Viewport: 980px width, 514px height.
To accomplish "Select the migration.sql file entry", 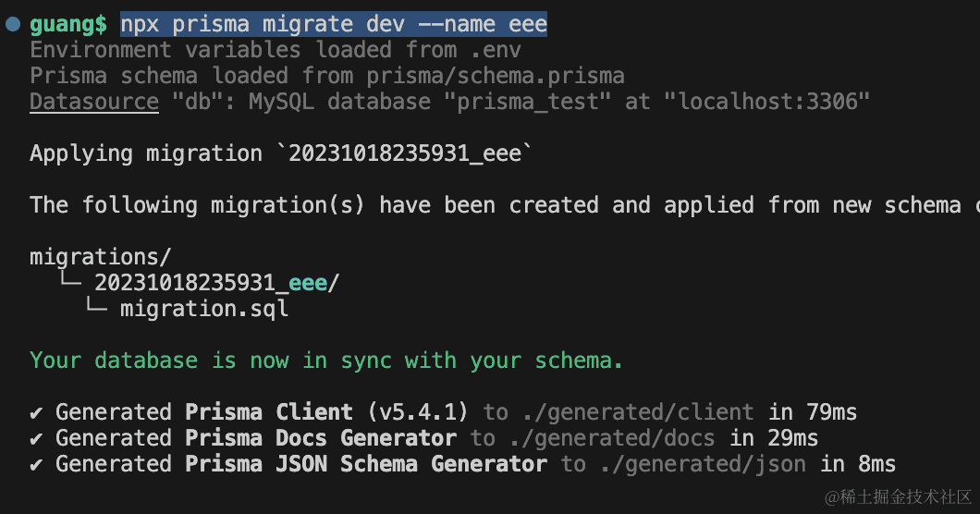I will coord(204,309).
